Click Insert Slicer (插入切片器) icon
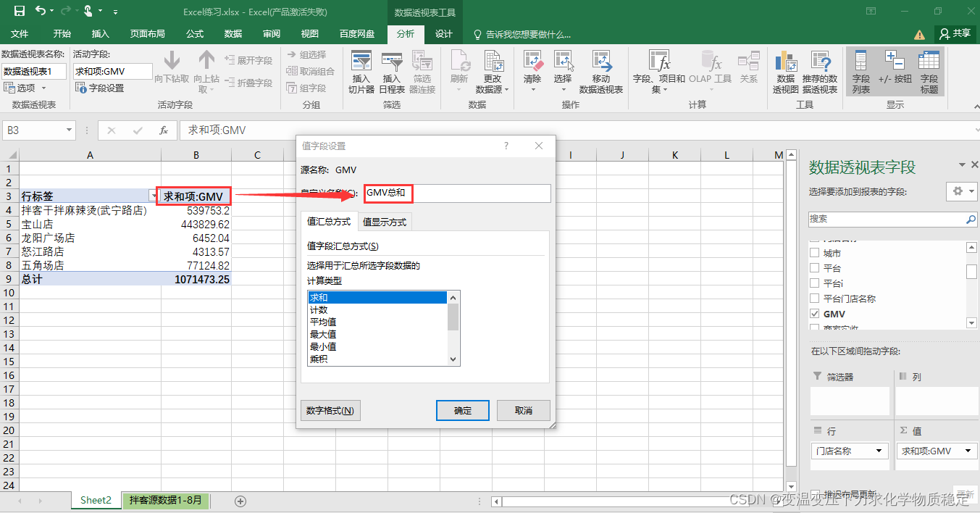Viewport: 980px width, 513px height. 361,61
